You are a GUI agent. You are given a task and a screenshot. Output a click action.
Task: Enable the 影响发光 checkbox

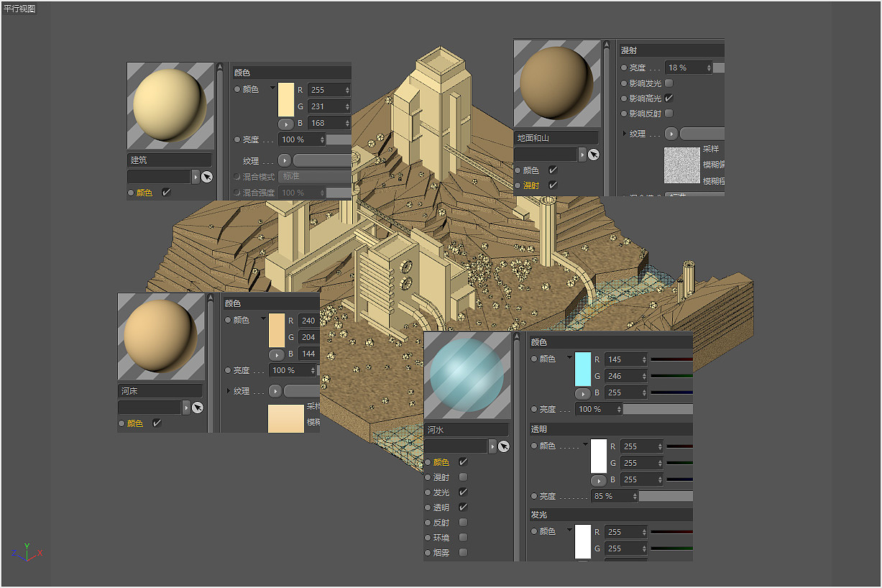(x=669, y=83)
